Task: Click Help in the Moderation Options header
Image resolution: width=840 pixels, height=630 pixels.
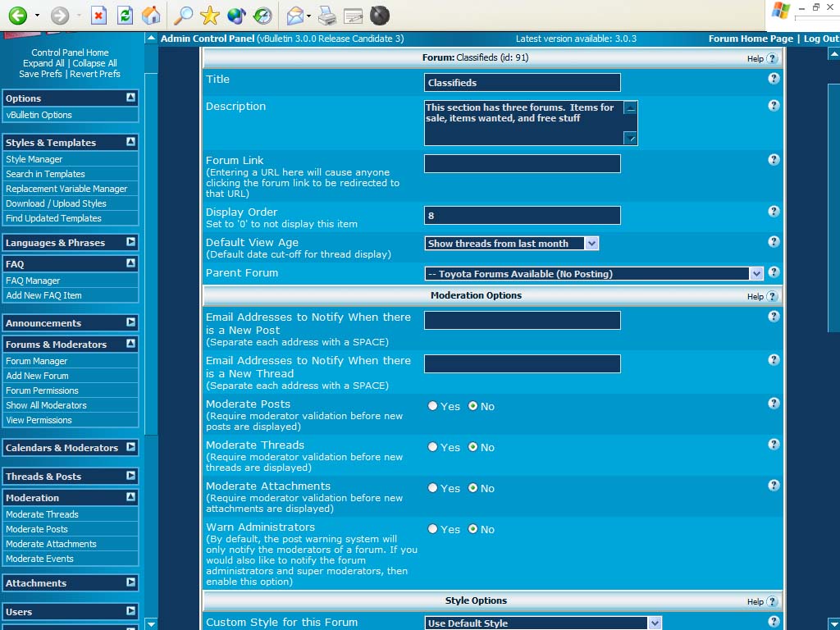Action: (x=762, y=296)
